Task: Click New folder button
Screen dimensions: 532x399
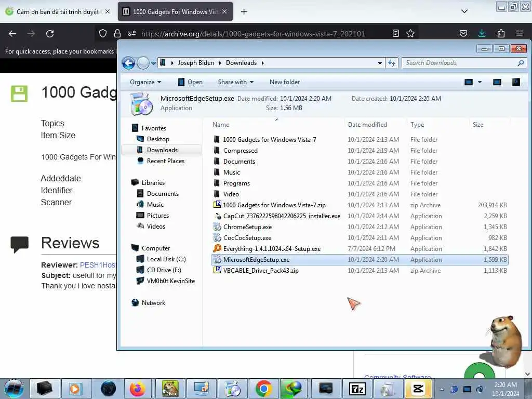Action: point(285,82)
